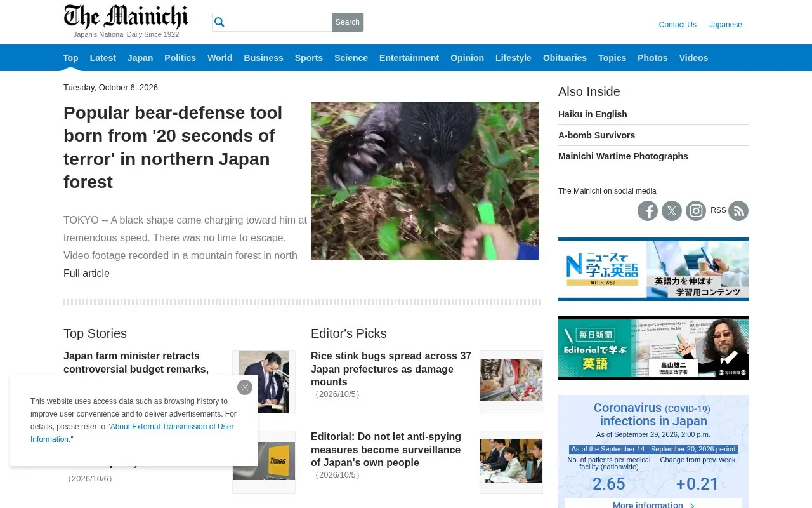This screenshot has height=508, width=812.
Task: Click the farm minister story thumbnail
Action: [264, 382]
